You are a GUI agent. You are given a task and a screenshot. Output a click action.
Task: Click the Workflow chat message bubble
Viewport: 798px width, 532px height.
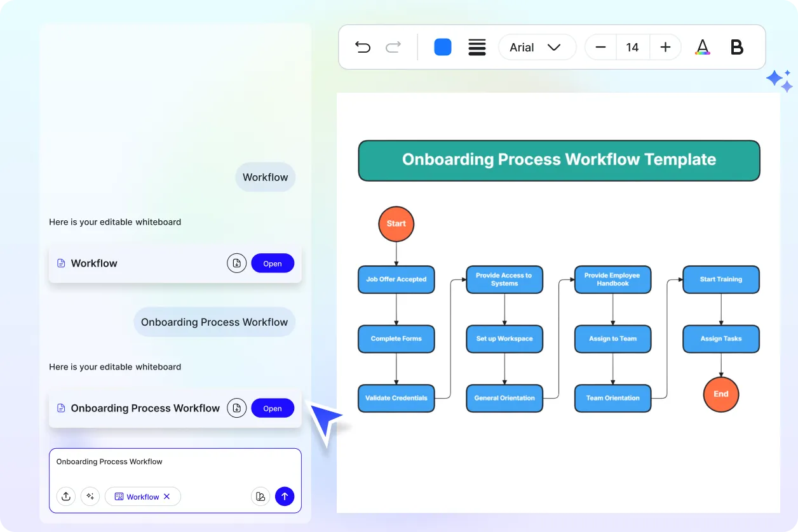[x=266, y=177]
